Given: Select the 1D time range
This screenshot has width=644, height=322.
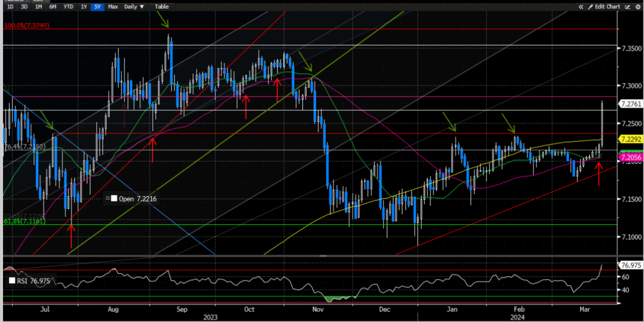Looking at the screenshot, I should point(11,7).
